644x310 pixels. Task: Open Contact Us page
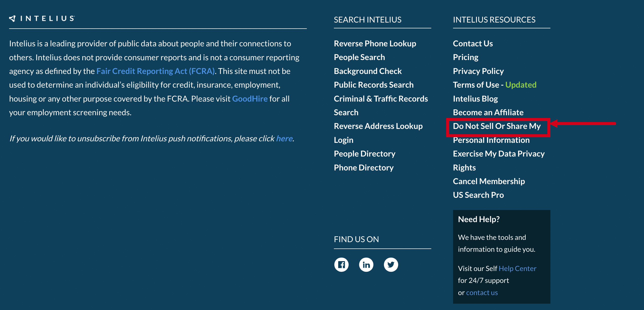(473, 44)
